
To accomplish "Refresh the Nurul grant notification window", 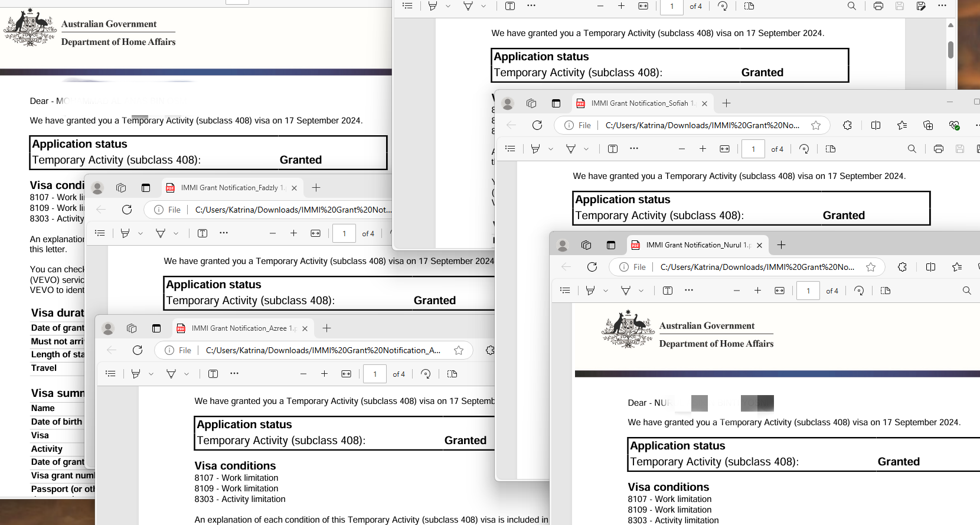I will coord(592,267).
